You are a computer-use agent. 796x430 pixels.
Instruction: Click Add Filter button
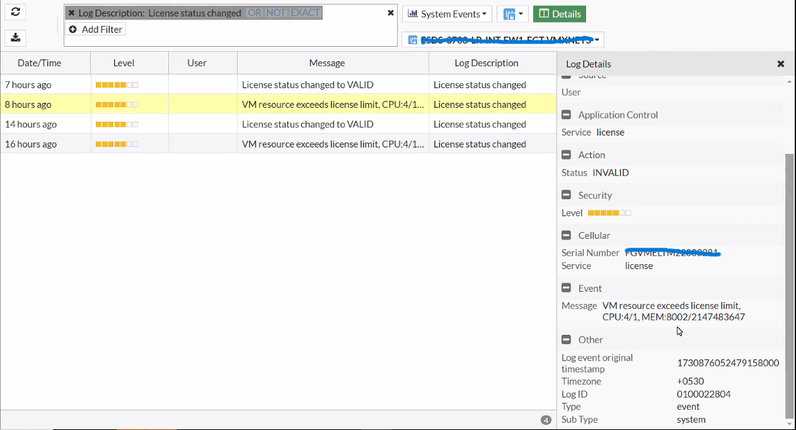point(95,30)
